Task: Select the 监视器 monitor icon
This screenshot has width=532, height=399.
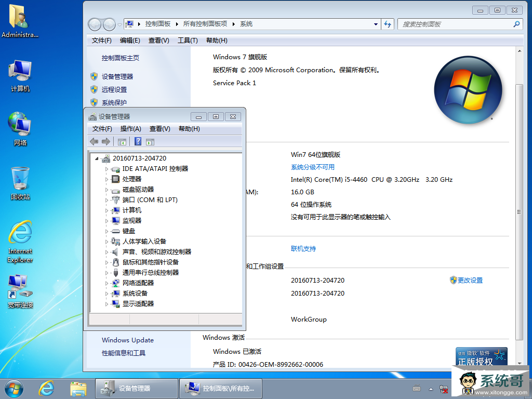Action: [x=116, y=220]
